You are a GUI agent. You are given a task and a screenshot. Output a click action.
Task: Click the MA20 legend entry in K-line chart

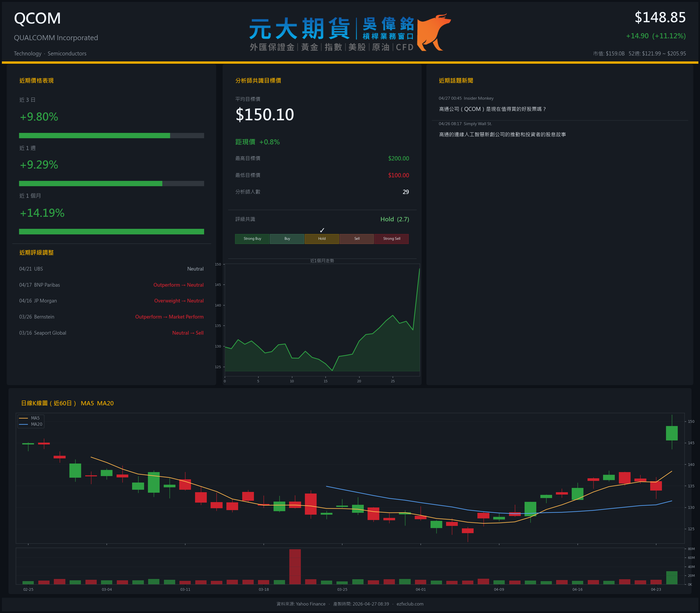(31, 424)
